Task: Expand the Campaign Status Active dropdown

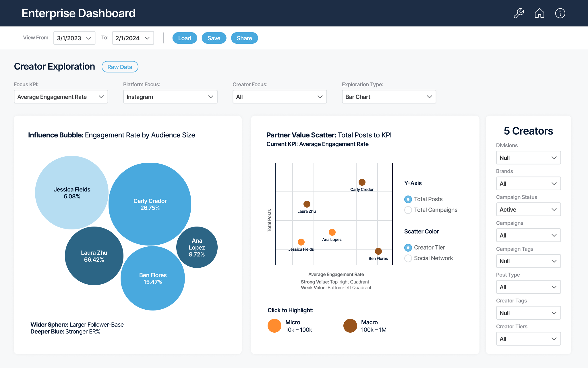Action: [528, 209]
